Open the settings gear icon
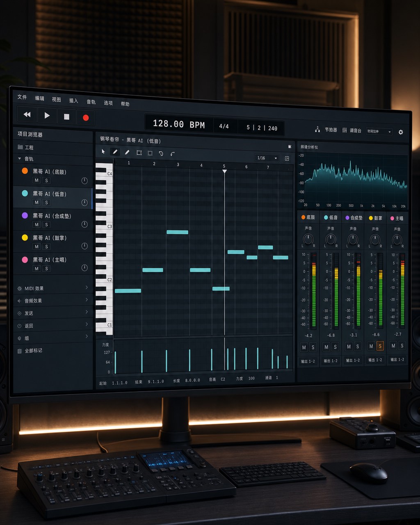 401,132
